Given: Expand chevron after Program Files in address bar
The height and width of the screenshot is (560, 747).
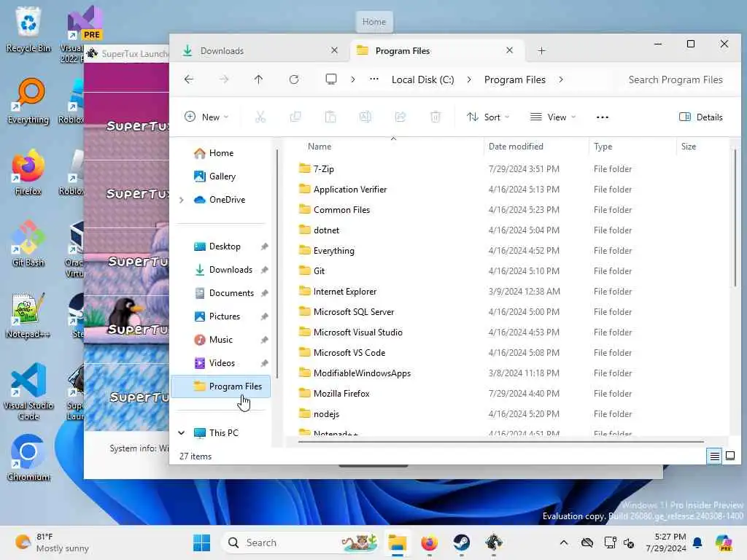Looking at the screenshot, I should tap(561, 79).
